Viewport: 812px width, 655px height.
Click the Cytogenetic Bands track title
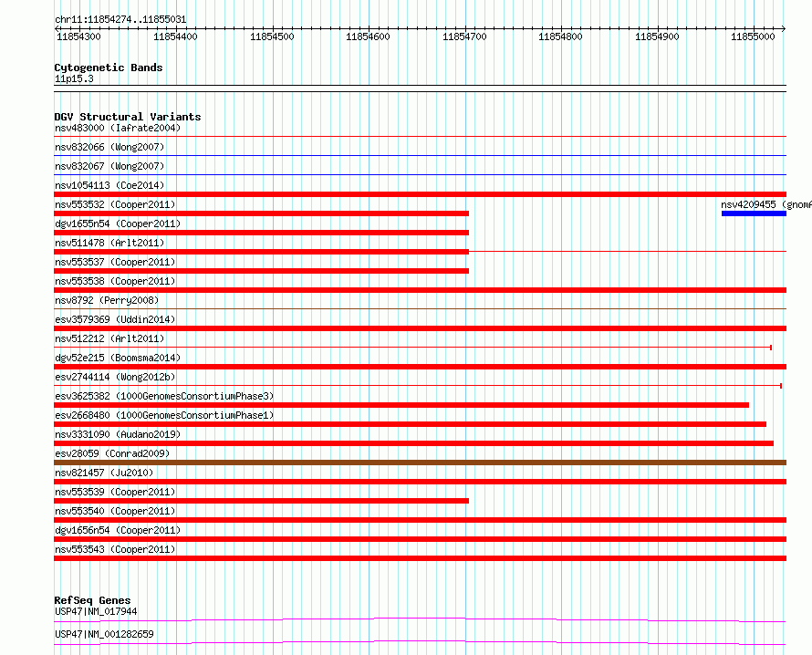tap(109, 68)
